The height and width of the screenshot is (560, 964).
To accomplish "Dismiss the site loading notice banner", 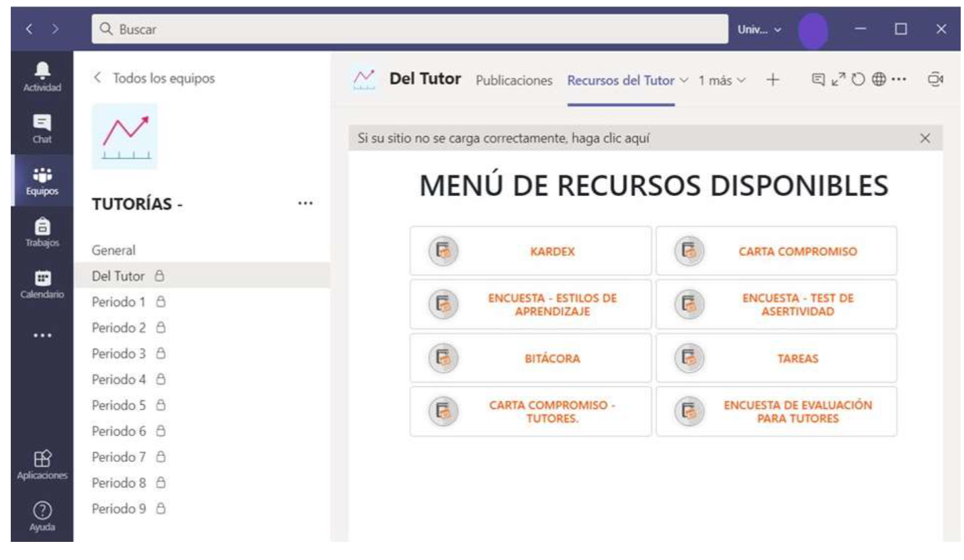I will pyautogui.click(x=925, y=138).
